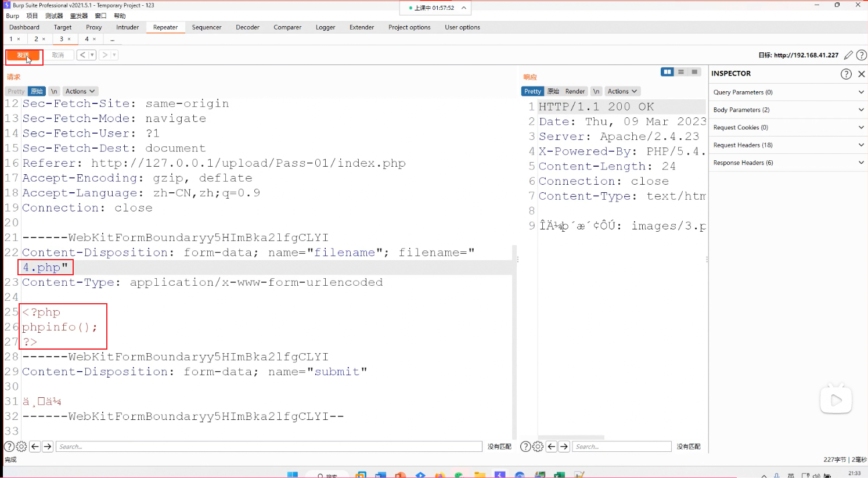Open request search settings gear icon
Screen dimensions: 868x478
pyautogui.click(x=21, y=447)
